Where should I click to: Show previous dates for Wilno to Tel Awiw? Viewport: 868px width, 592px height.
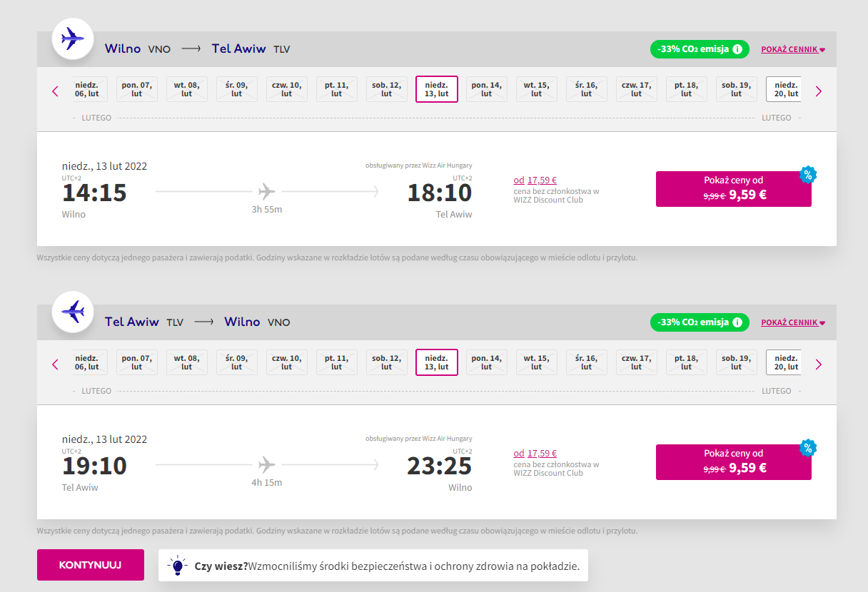55,91
